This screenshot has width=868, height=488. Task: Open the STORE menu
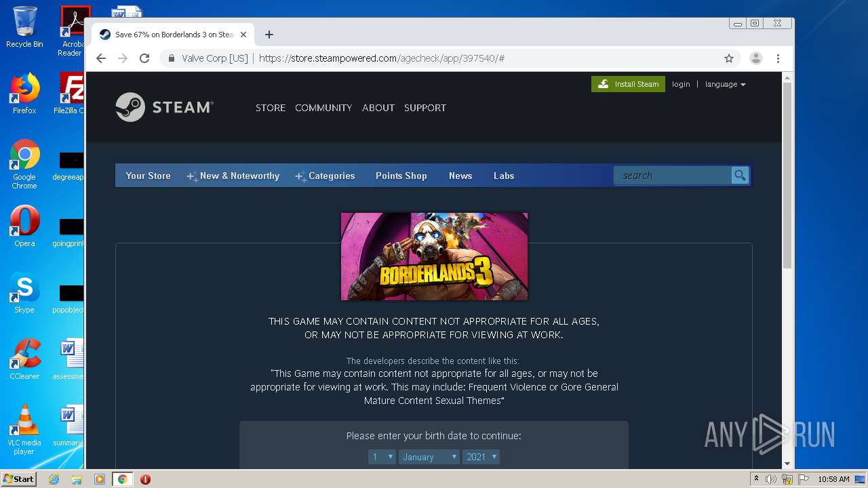[271, 108]
